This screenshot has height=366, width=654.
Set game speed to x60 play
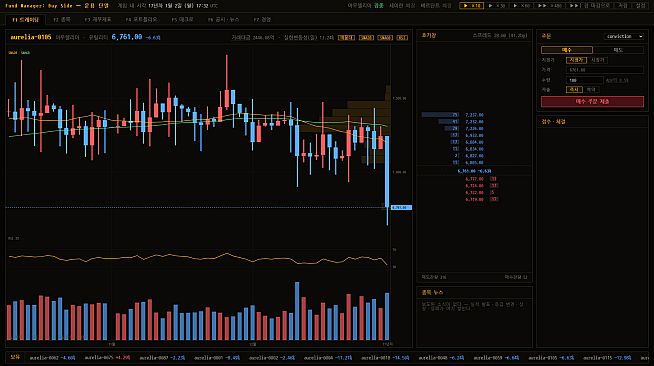tap(521, 6)
